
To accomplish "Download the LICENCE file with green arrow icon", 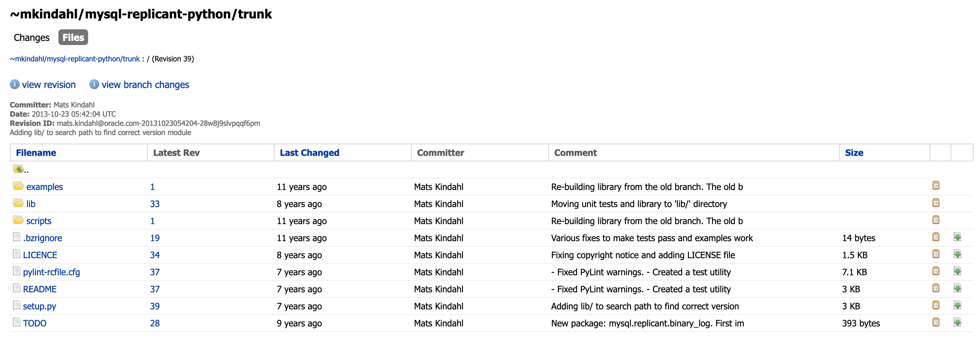I will coord(957,254).
